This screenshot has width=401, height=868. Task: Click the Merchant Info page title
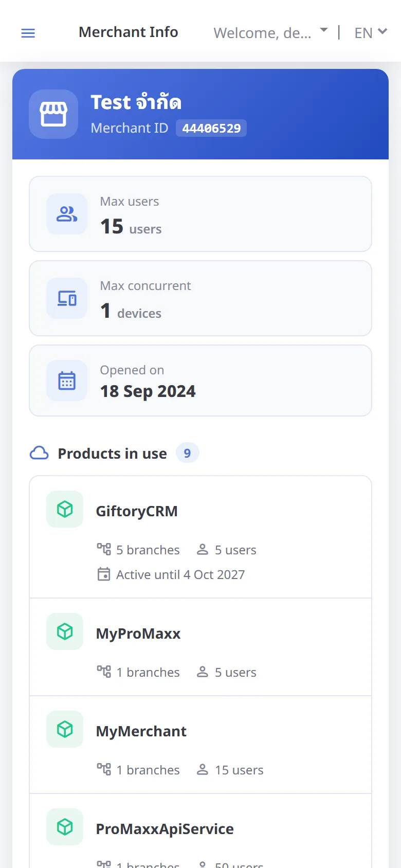tap(129, 32)
